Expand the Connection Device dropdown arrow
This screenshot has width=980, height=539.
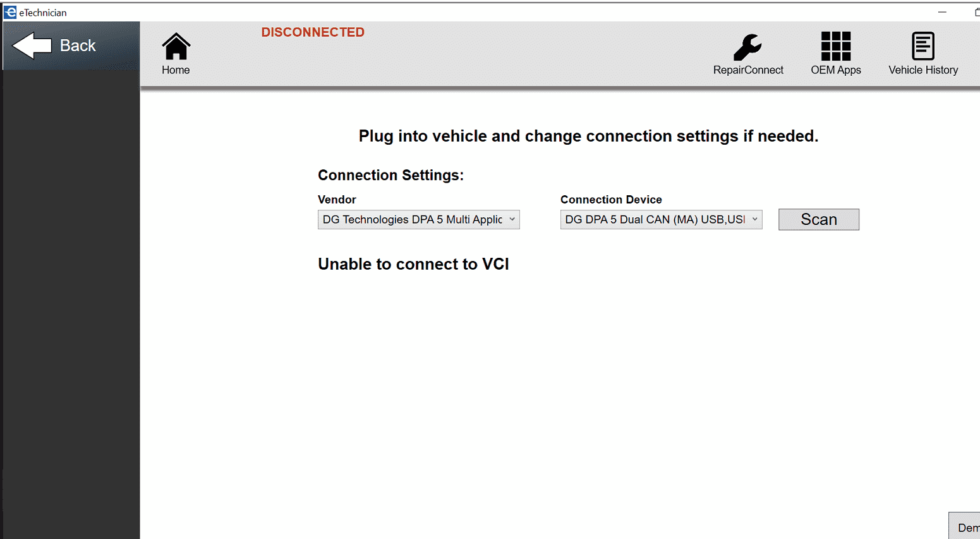click(x=754, y=219)
